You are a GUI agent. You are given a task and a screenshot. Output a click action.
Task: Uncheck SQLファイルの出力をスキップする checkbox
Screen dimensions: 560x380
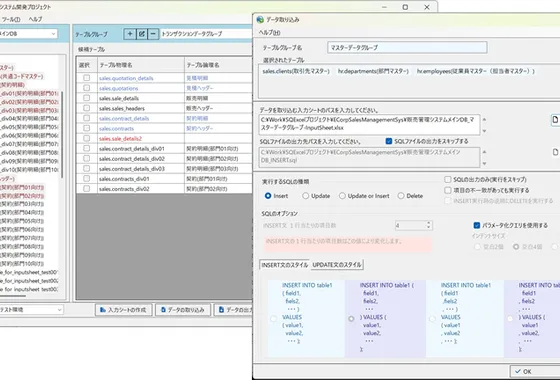(x=389, y=141)
